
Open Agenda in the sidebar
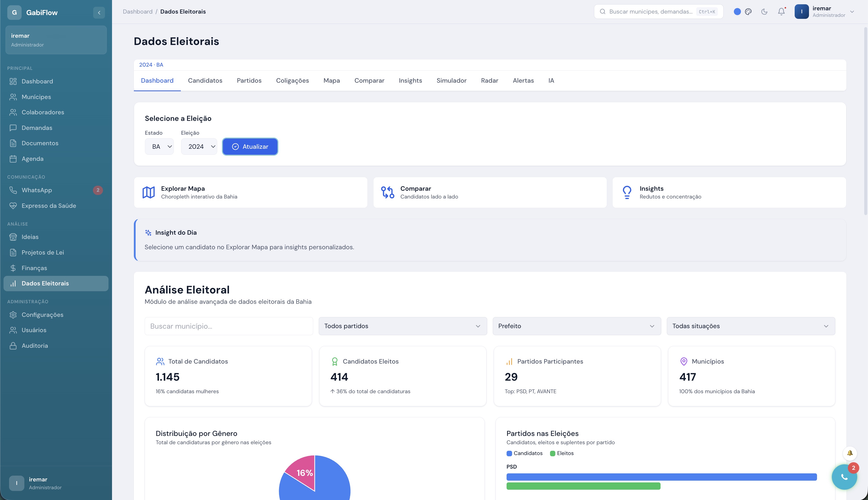pos(56,159)
